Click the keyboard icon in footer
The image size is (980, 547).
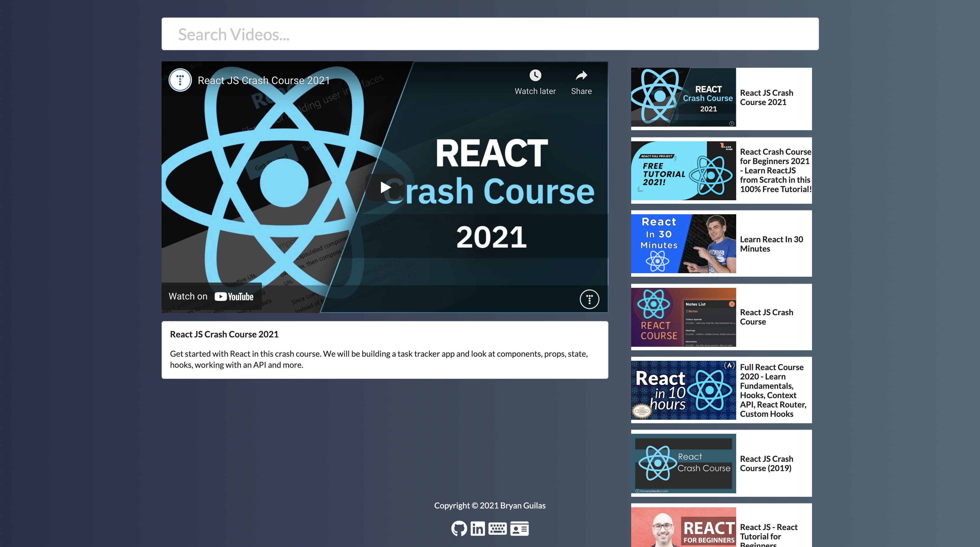(x=498, y=528)
